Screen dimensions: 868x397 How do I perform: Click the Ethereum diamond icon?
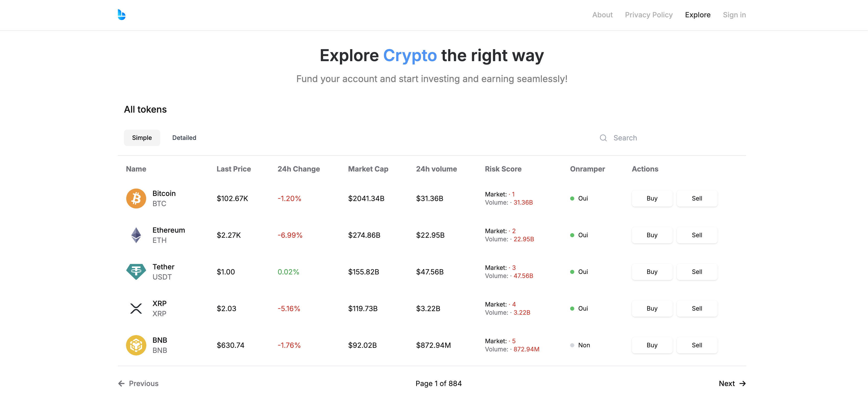tap(136, 235)
